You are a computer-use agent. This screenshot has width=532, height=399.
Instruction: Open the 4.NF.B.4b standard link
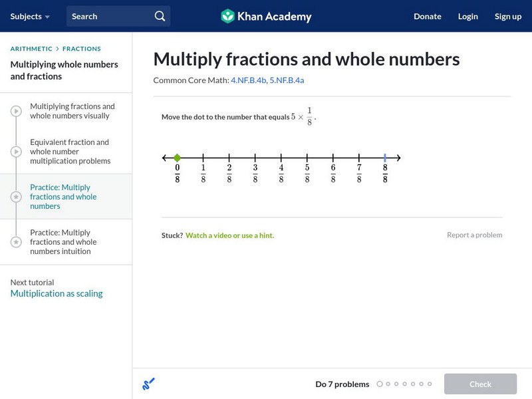click(x=248, y=80)
